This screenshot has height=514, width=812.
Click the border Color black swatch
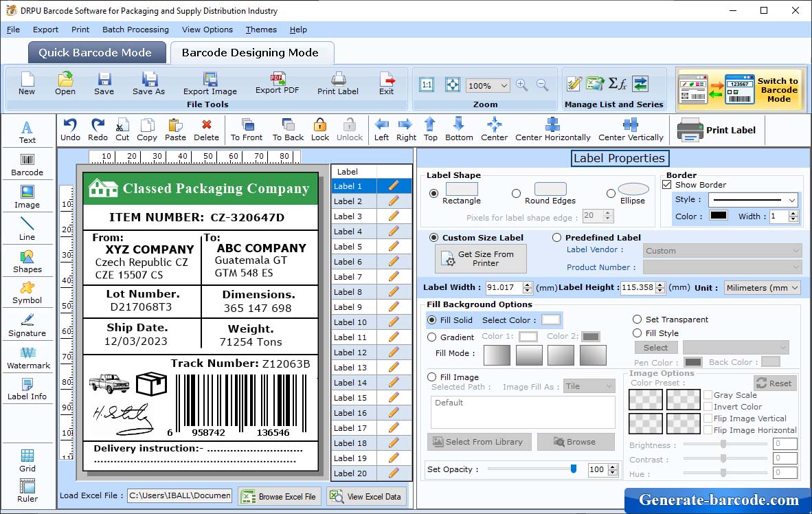719,216
